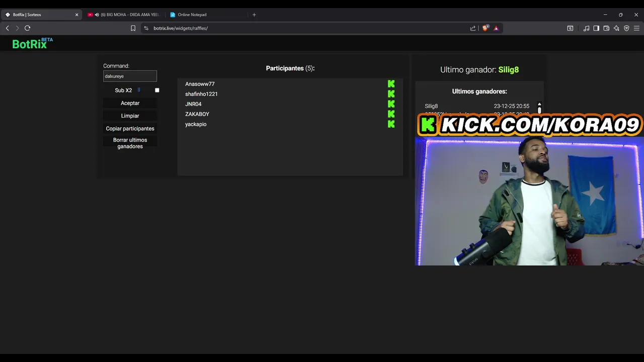The height and width of the screenshot is (362, 644).
Task: Click the Ultimo ganador Silig8 name
Action: [x=508, y=70]
